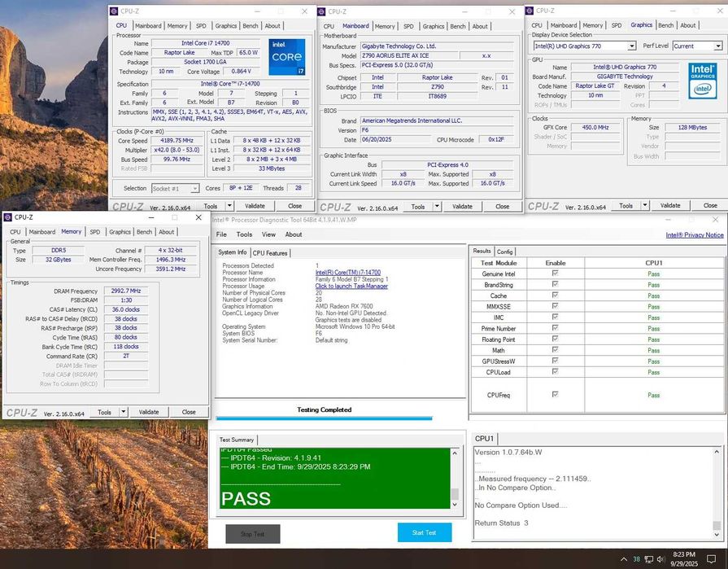Open the clock showing 8:23 PM
This screenshot has height=569, width=728.
684,558
